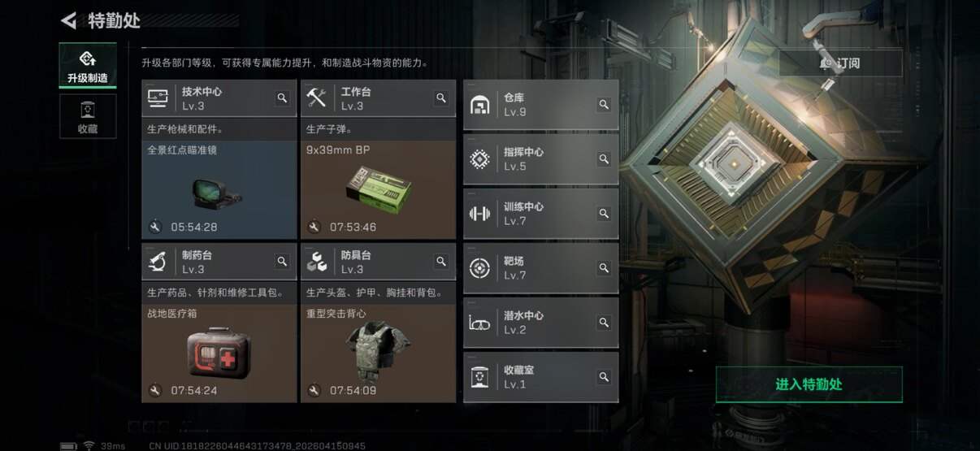Tap the magnifier icon for 指挥中心
This screenshot has height=451, width=980.
[604, 158]
